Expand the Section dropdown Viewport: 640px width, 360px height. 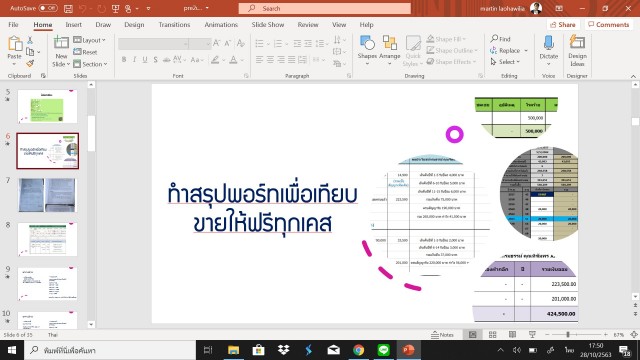point(90,64)
